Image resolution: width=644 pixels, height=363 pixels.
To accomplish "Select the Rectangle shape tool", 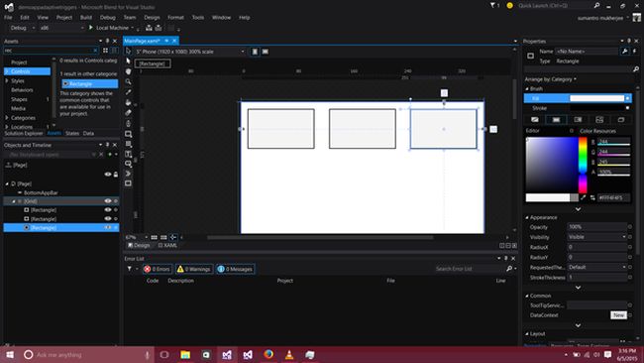I will pyautogui.click(x=128, y=134).
